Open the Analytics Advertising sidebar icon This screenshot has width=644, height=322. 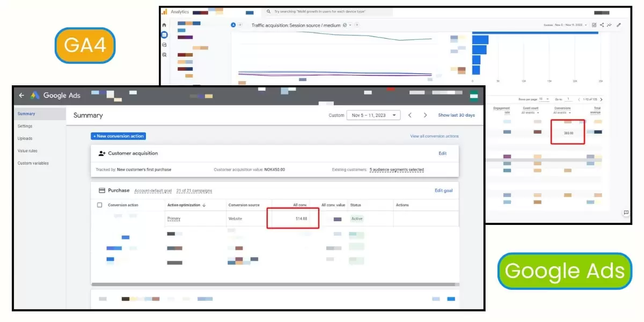[x=164, y=55]
